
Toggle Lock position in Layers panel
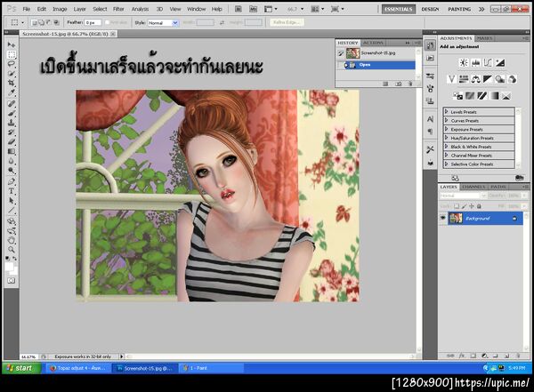pyautogui.click(x=472, y=206)
